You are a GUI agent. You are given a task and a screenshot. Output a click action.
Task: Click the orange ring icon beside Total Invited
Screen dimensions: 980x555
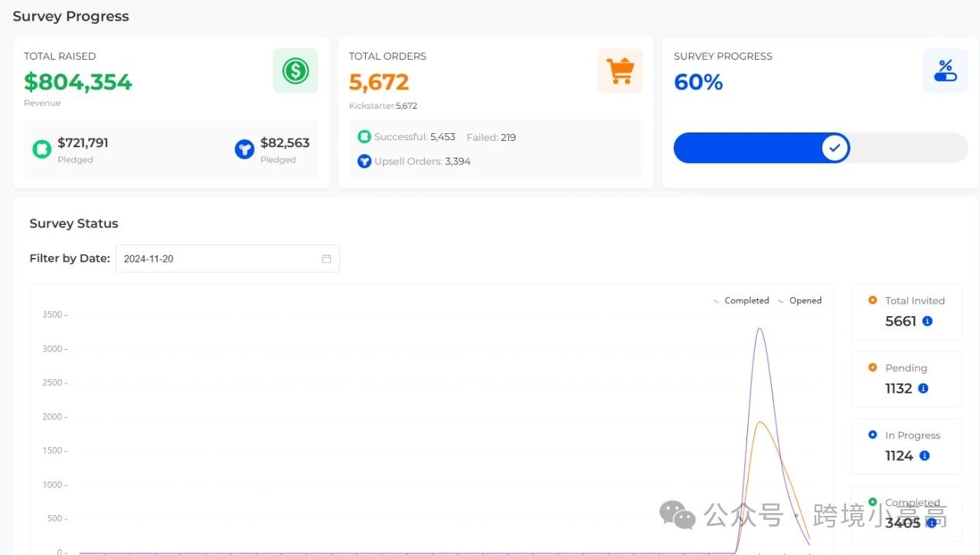point(872,300)
